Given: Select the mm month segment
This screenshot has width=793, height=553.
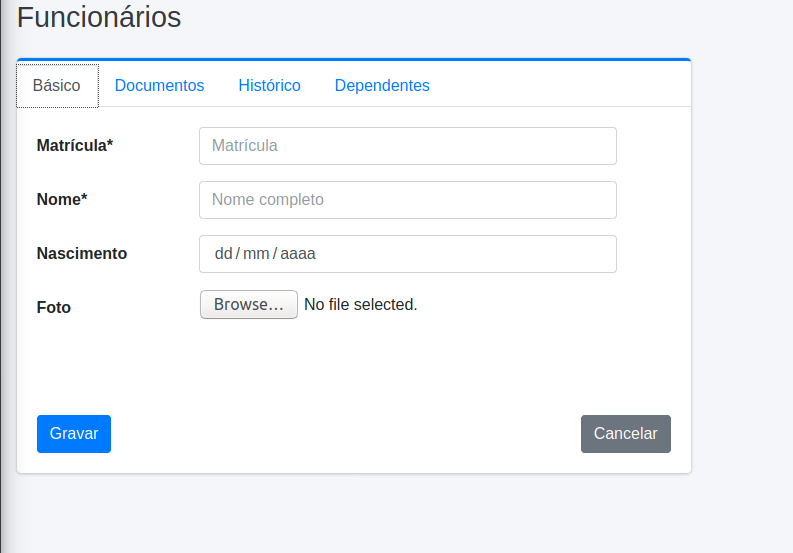Looking at the screenshot, I should [x=256, y=253].
